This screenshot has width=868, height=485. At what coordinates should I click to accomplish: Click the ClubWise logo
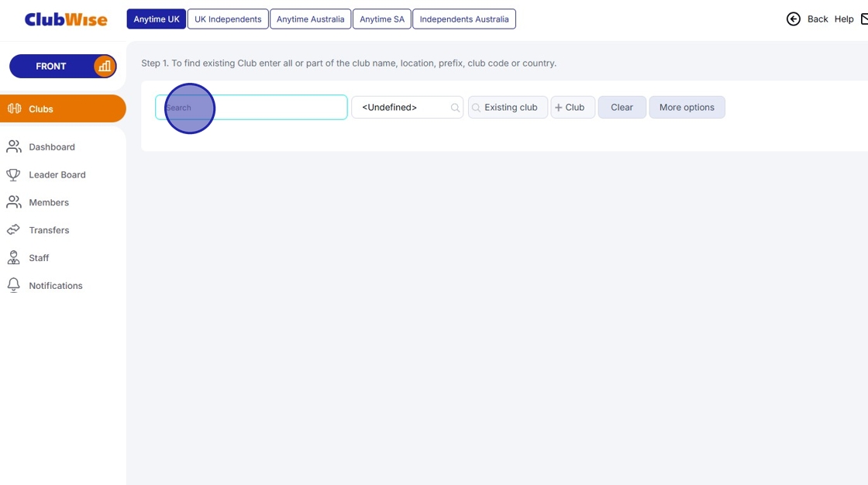pos(64,19)
